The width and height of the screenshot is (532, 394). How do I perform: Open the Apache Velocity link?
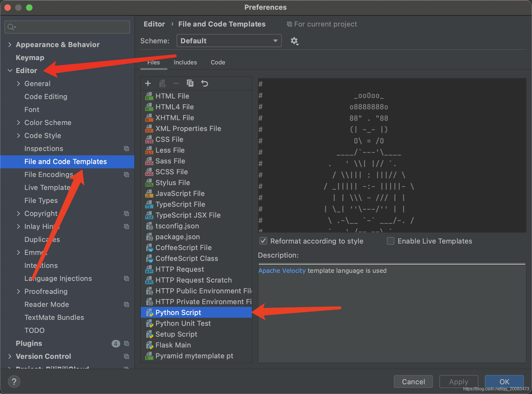point(282,271)
